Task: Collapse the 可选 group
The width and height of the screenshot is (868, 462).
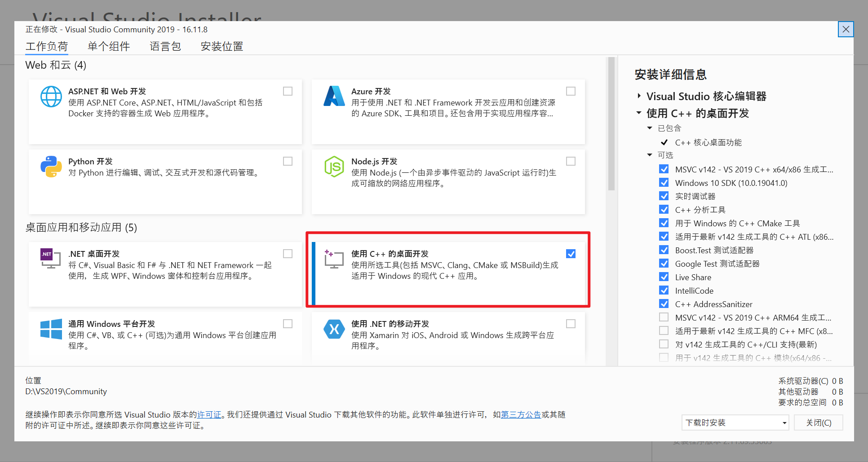Action: pos(650,155)
